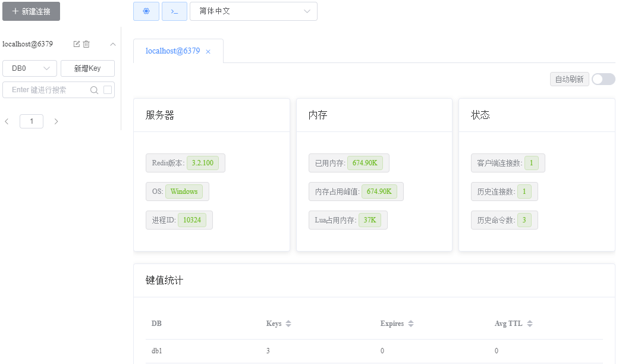Enable the 自动刷新 auto-refresh switch
Image resolution: width=622 pixels, height=364 pixels.
point(602,79)
